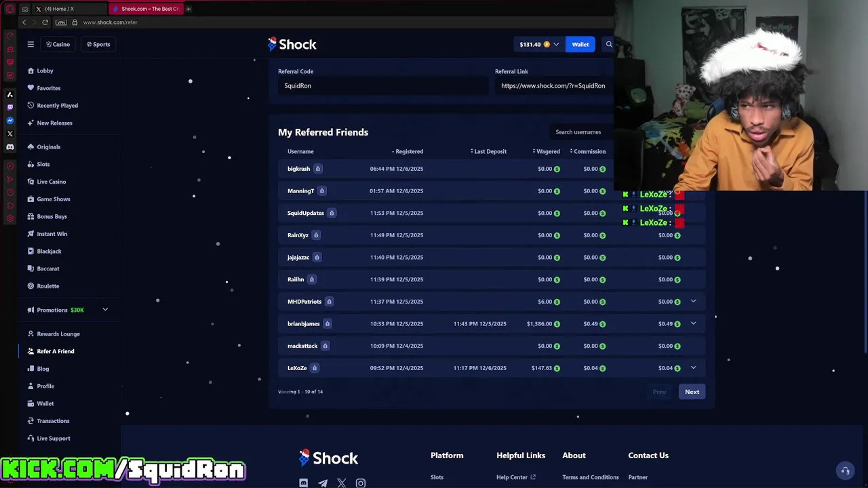The image size is (868, 488).
Task: Click the Next pagination button
Action: point(692,392)
